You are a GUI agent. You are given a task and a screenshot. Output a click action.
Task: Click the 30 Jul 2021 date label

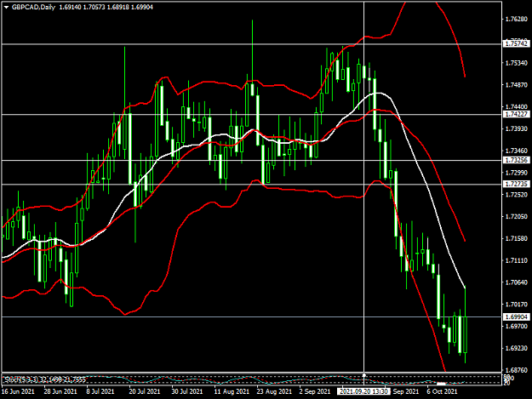click(x=186, y=391)
